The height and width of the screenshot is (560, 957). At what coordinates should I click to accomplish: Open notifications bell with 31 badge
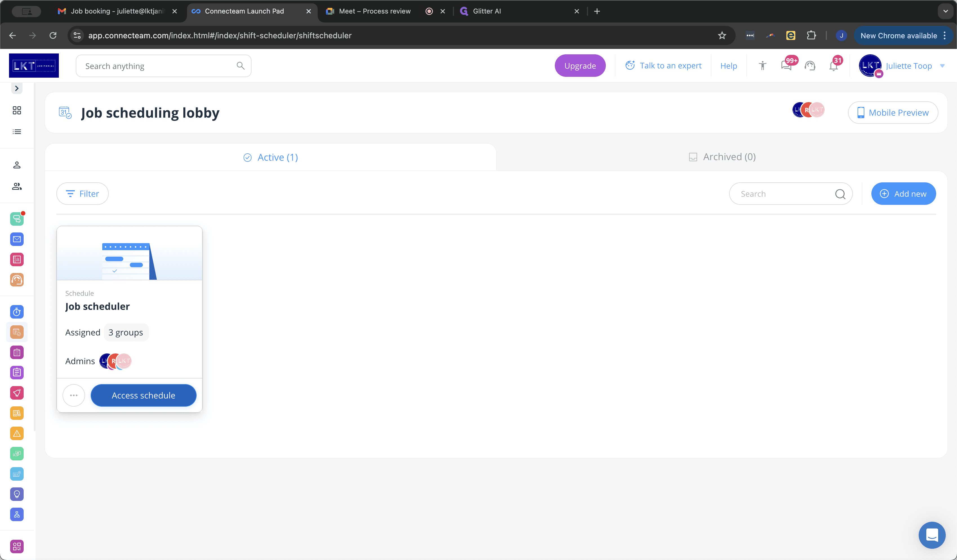[x=834, y=66]
